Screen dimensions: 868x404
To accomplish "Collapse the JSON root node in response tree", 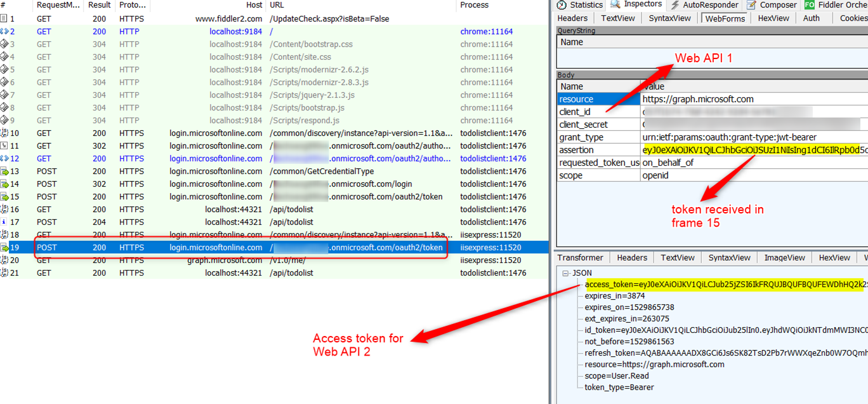I will (x=565, y=273).
